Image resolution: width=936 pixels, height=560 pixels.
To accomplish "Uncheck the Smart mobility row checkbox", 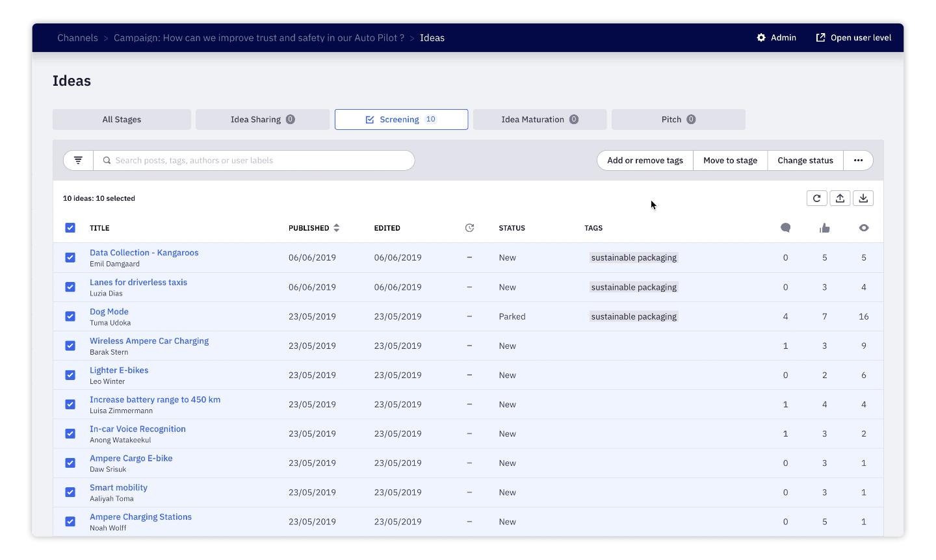I will point(70,492).
